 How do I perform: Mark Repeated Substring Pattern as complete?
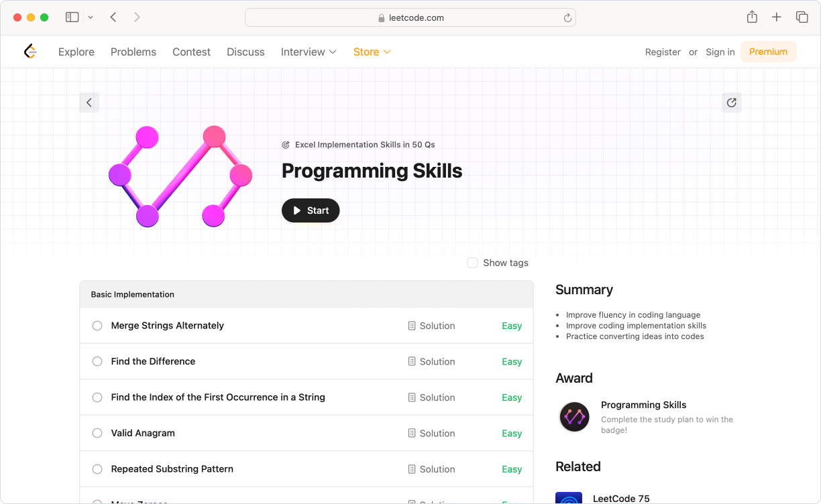97,469
